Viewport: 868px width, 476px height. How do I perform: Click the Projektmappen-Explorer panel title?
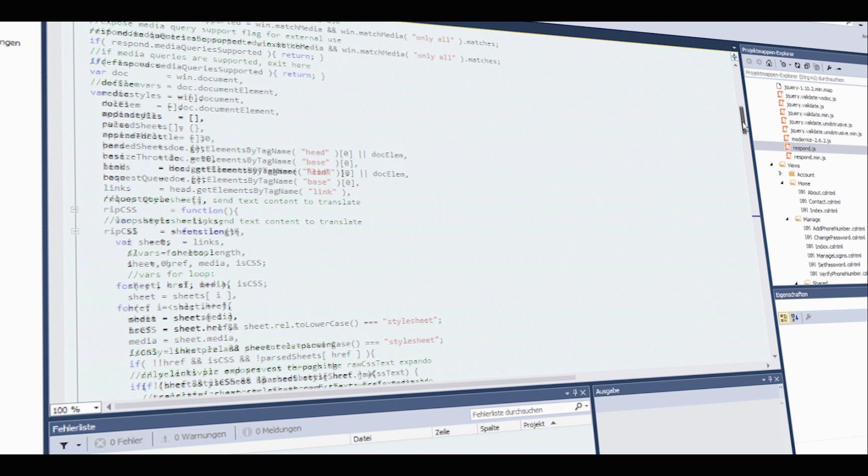pyautogui.click(x=768, y=52)
